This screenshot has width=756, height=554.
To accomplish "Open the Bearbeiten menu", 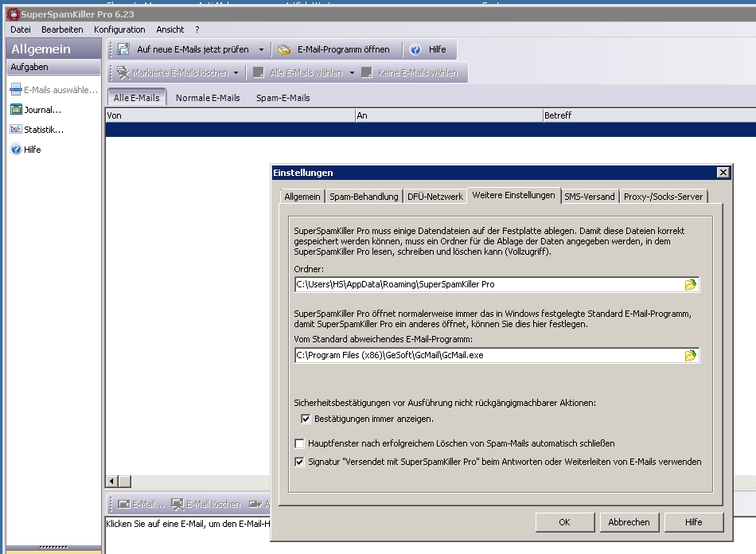I will click(62, 29).
